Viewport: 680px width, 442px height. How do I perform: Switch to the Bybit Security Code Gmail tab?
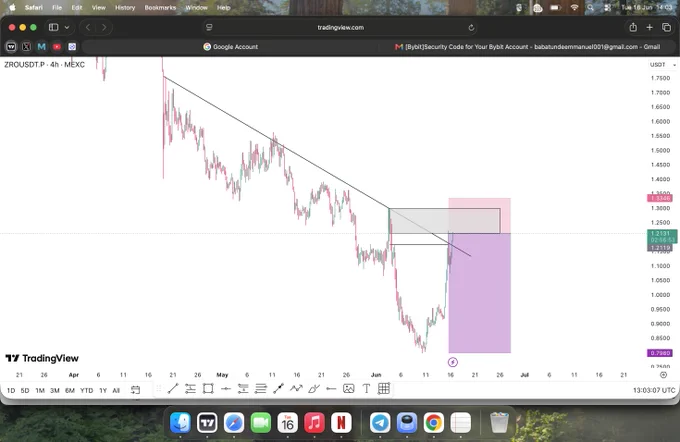[x=527, y=47]
